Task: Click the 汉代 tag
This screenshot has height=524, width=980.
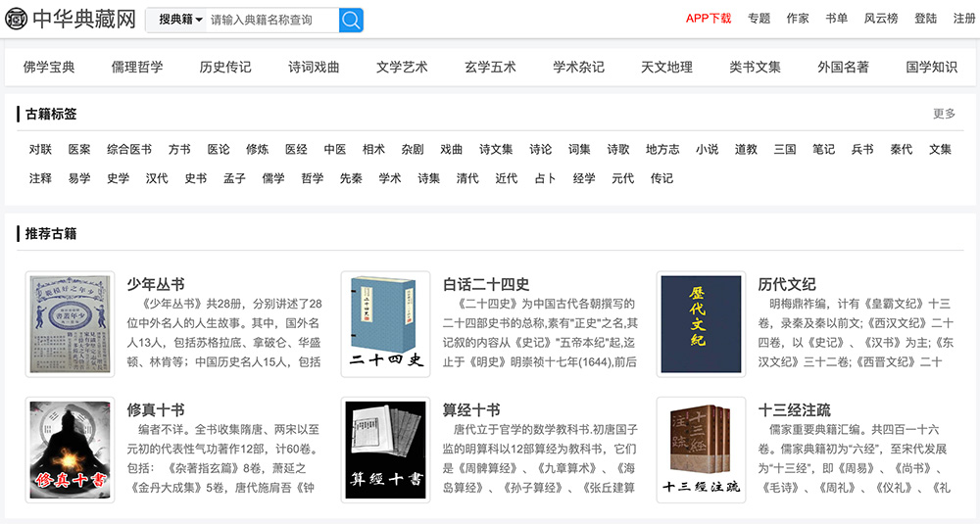Action: coord(157,178)
